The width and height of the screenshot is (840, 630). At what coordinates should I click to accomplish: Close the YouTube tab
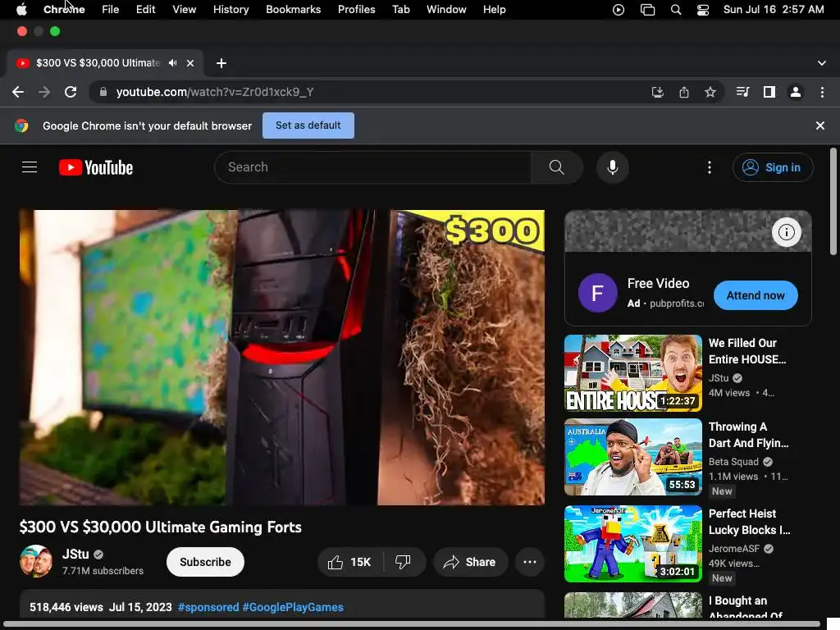click(x=190, y=63)
